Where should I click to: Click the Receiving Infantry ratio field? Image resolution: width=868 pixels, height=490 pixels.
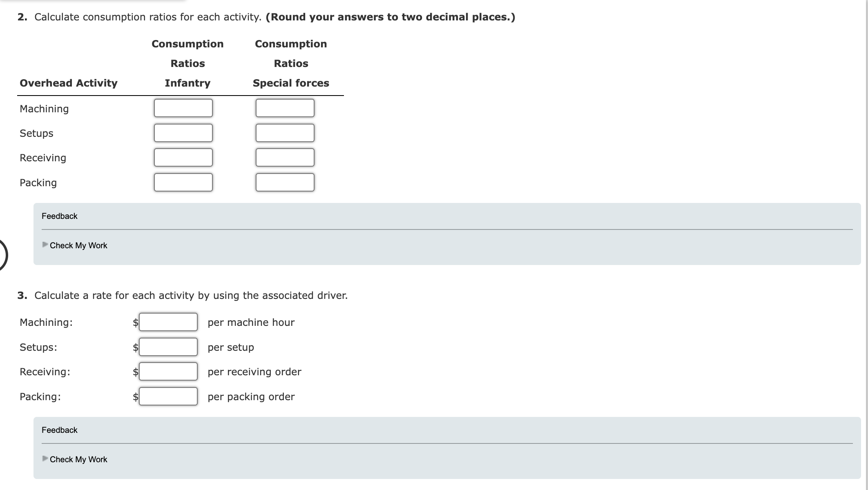click(x=183, y=157)
